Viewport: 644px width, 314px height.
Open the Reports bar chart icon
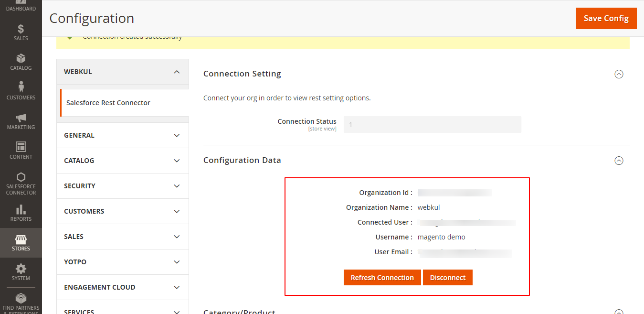[x=21, y=209]
